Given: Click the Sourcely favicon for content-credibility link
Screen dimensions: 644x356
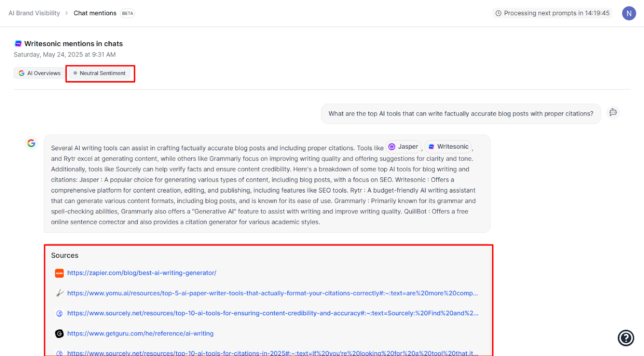Looking at the screenshot, I should coord(60,313).
